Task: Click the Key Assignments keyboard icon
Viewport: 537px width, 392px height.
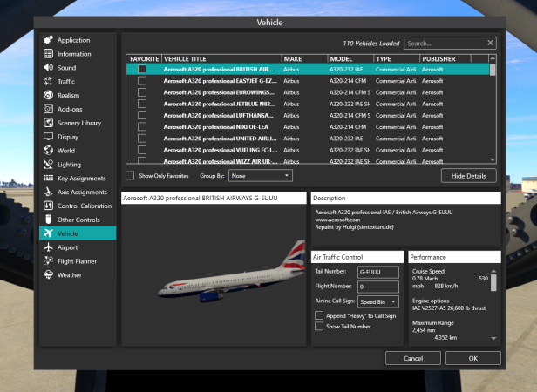Action: (x=48, y=178)
